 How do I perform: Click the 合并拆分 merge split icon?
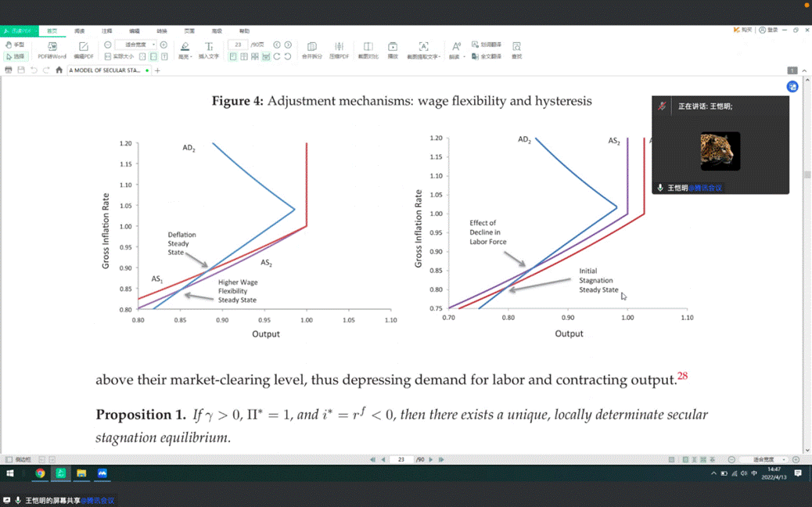point(312,49)
